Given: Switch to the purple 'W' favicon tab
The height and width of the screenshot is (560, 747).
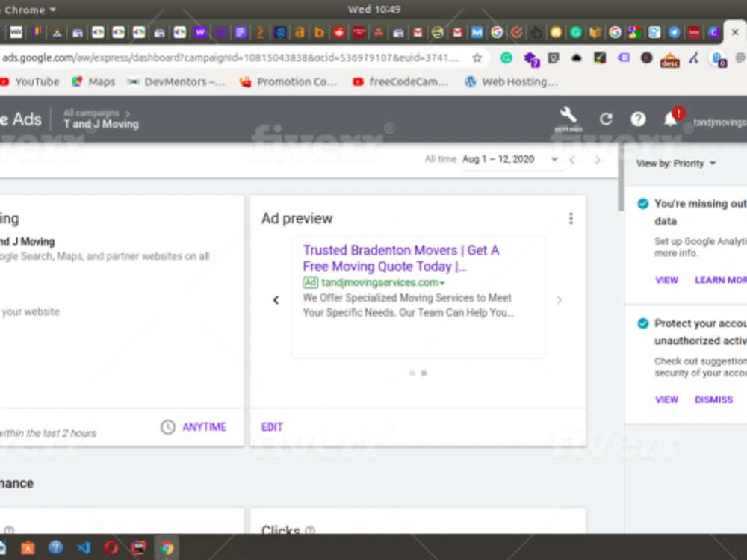Looking at the screenshot, I should [200, 32].
